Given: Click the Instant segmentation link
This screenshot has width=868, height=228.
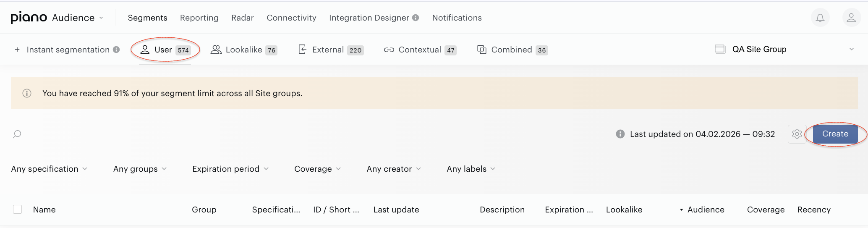Looking at the screenshot, I should click(x=68, y=50).
